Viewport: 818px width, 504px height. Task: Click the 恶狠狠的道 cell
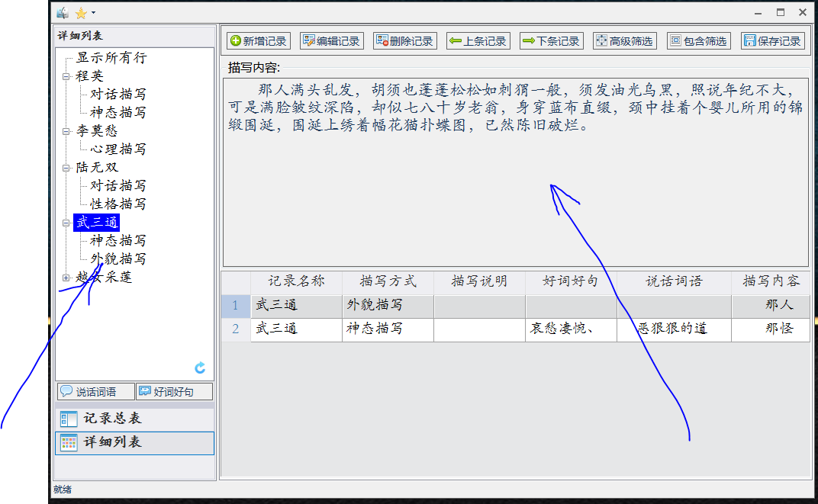click(674, 329)
